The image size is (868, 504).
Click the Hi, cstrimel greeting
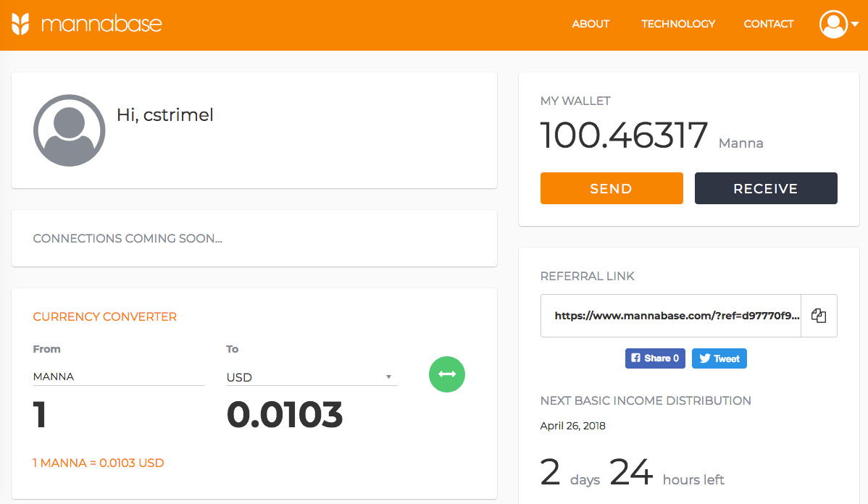[165, 115]
